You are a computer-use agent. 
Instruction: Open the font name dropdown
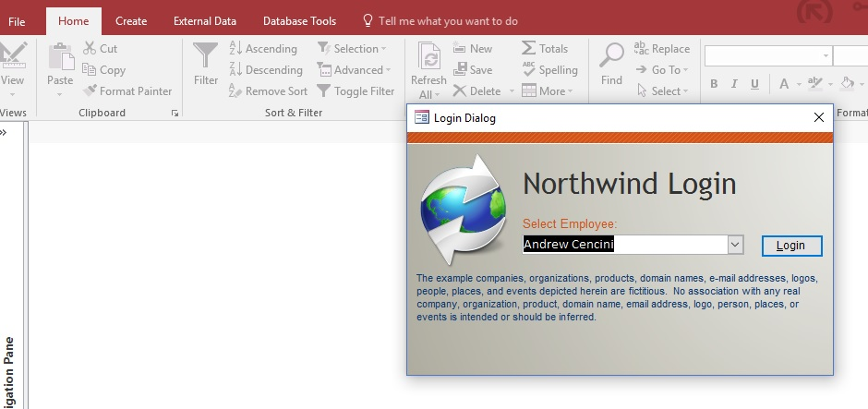point(826,56)
